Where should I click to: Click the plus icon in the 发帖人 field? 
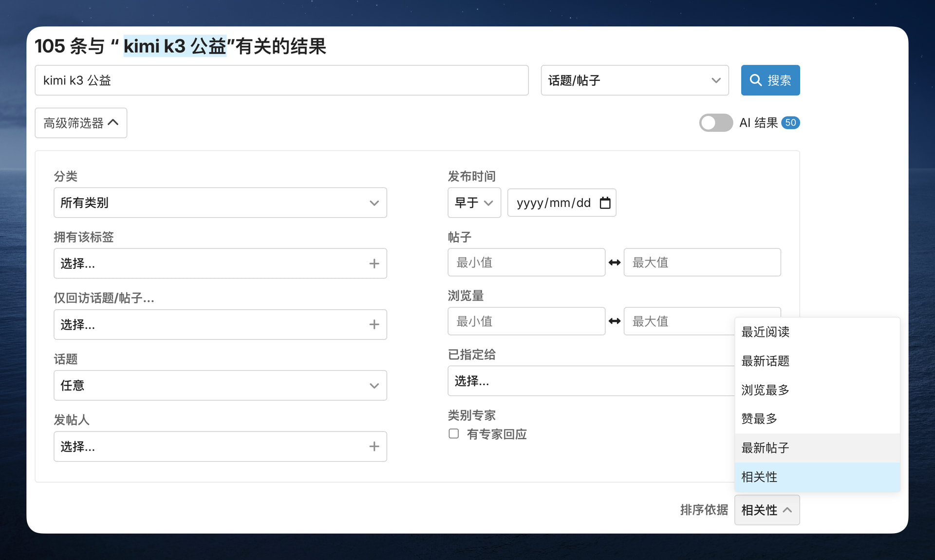[374, 446]
